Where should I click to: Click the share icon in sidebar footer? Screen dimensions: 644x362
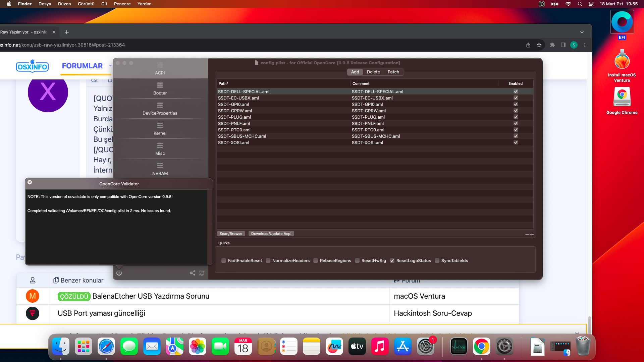click(193, 273)
